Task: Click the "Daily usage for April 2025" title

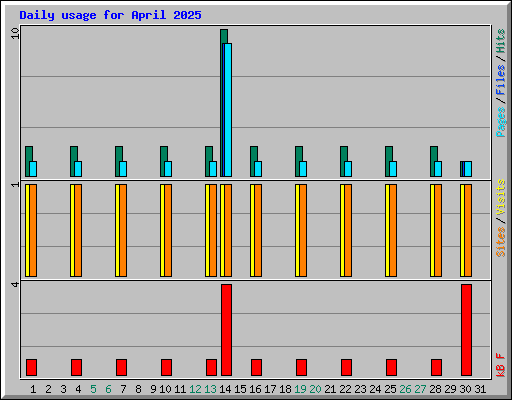Action: (110, 15)
